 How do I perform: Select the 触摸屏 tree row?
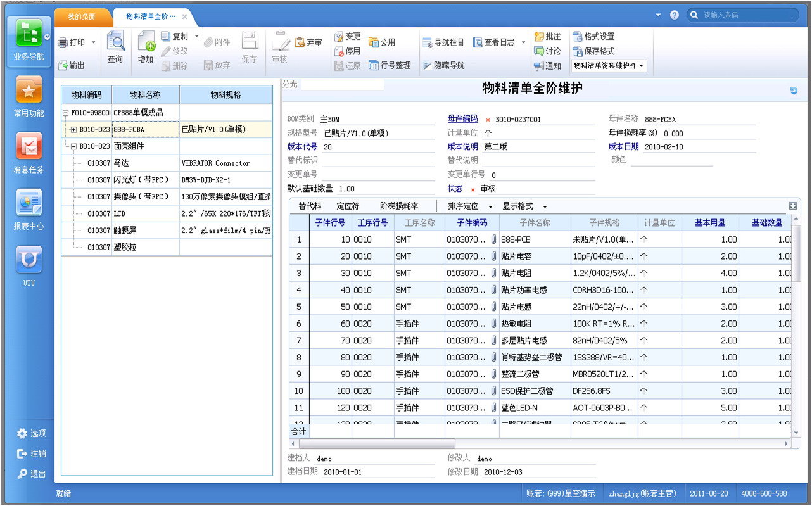167,231
